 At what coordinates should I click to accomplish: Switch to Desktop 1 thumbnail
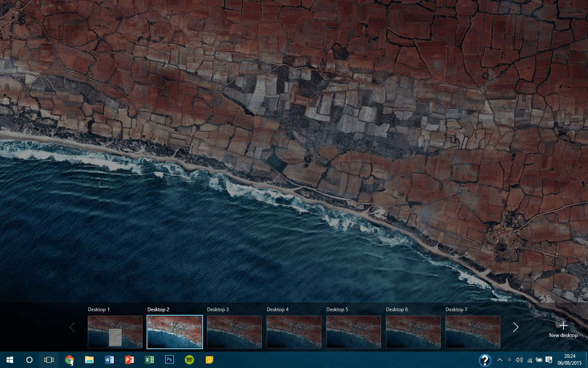click(x=115, y=332)
